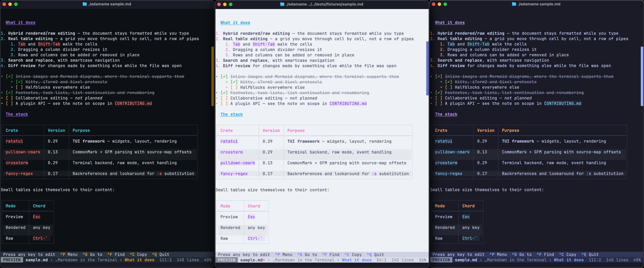Click the PREVIEW mode badge in right window
Screen dimensions: 644x268
(x=441, y=260)
